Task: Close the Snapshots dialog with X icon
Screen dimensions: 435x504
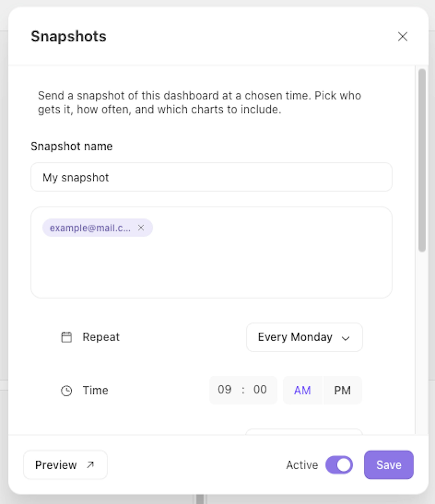Action: [402, 37]
